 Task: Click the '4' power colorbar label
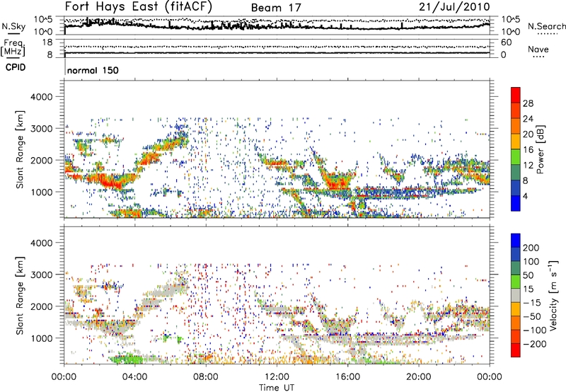(525, 196)
